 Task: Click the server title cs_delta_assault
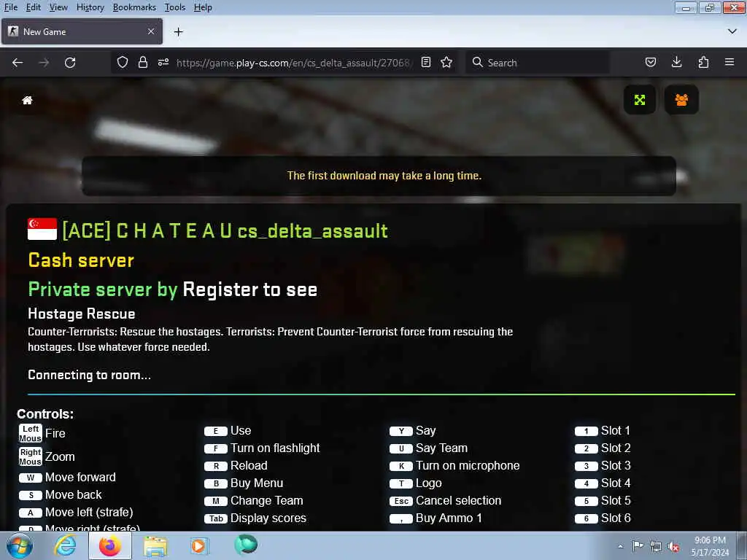(312, 231)
